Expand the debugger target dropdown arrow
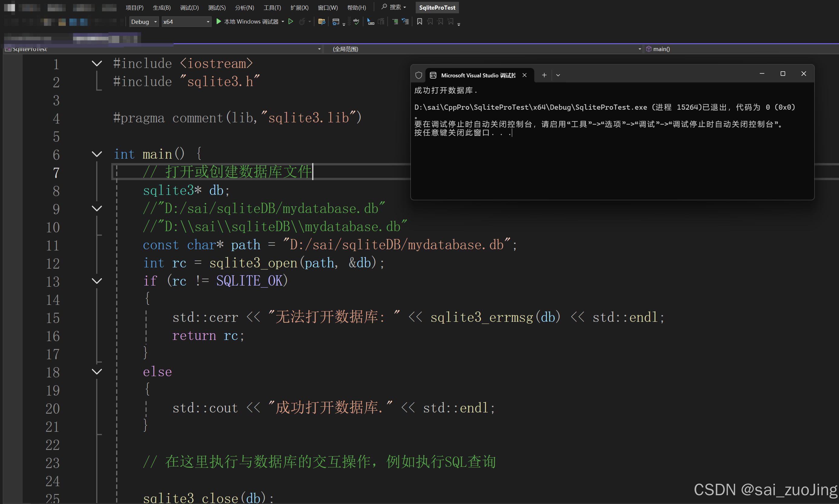Image resolution: width=839 pixels, height=504 pixels. coord(283,22)
